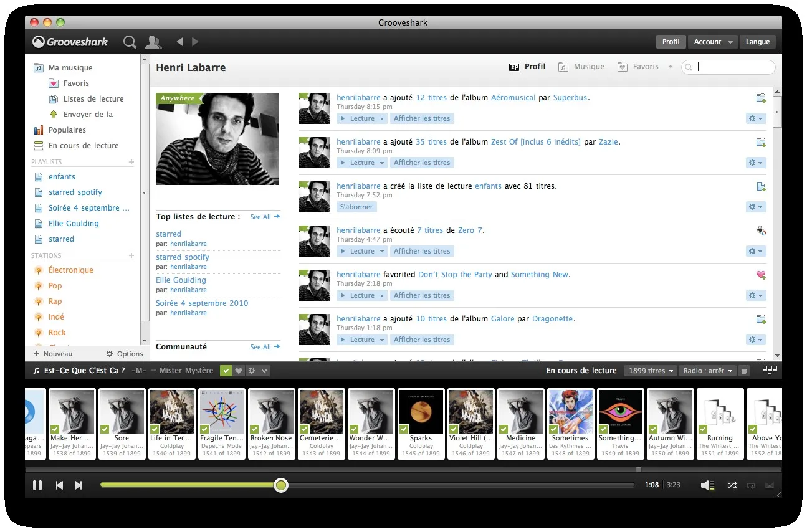Image resolution: width=807 pixels, height=532 pixels.
Task: Open Henri Labarre's large profile photo
Action: [x=217, y=139]
